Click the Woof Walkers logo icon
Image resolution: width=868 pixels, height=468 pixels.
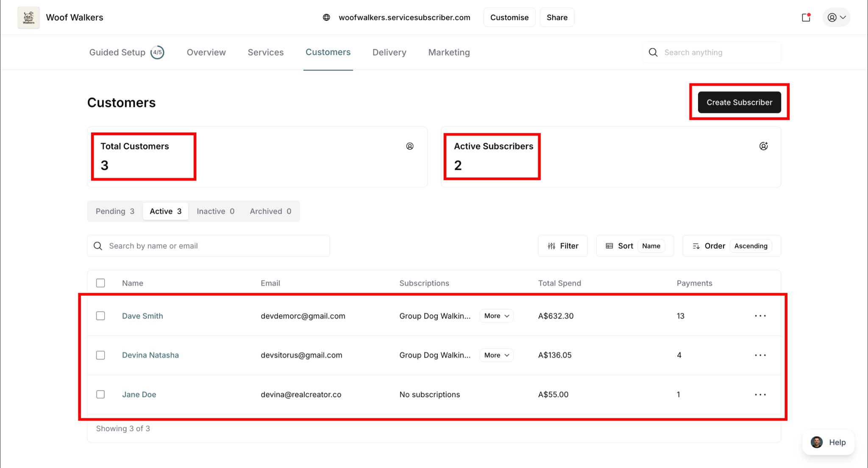[28, 17]
